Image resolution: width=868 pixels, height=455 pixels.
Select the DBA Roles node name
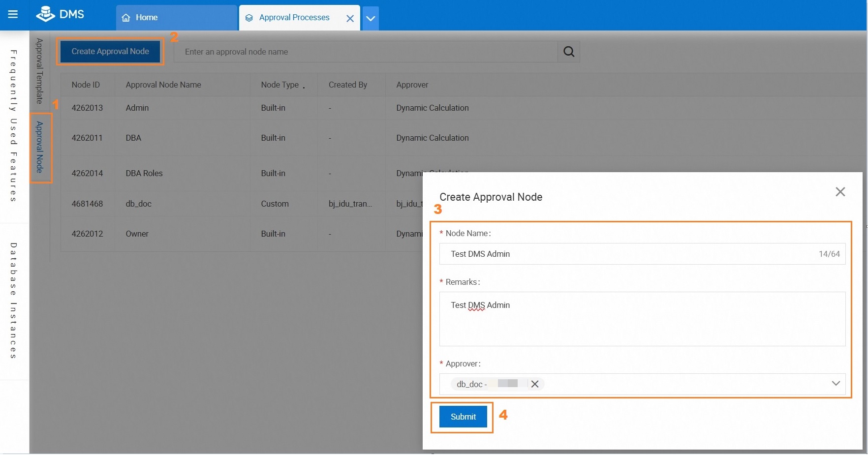[144, 173]
